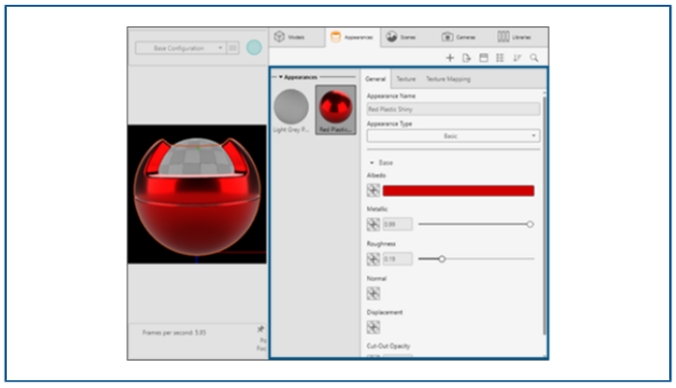Click the export appearance file icon

tap(466, 58)
